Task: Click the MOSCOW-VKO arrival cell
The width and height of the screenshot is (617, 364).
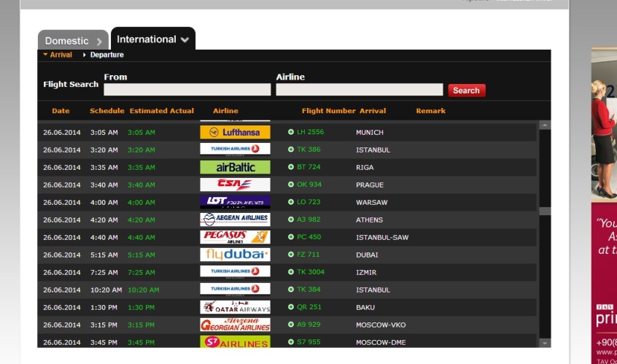Action: coord(381,325)
